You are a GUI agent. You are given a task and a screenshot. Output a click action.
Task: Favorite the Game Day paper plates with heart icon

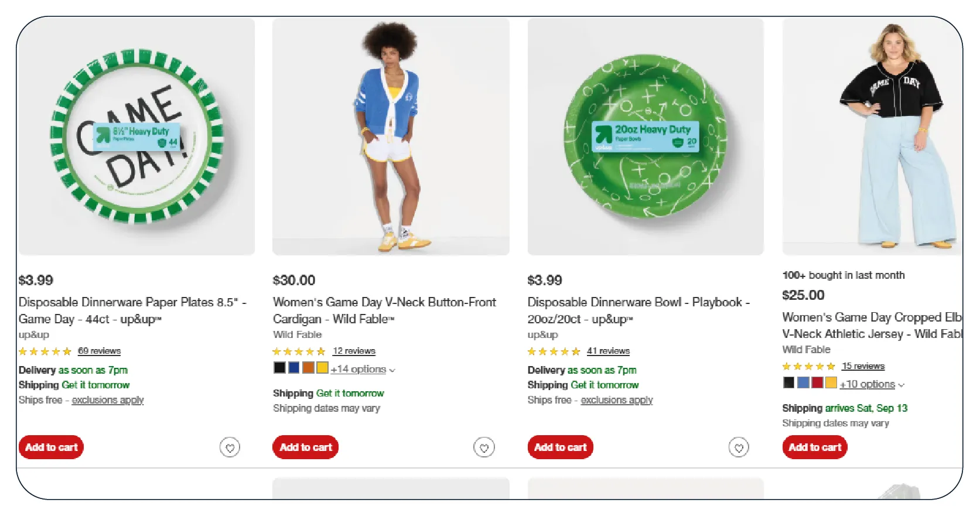(230, 448)
